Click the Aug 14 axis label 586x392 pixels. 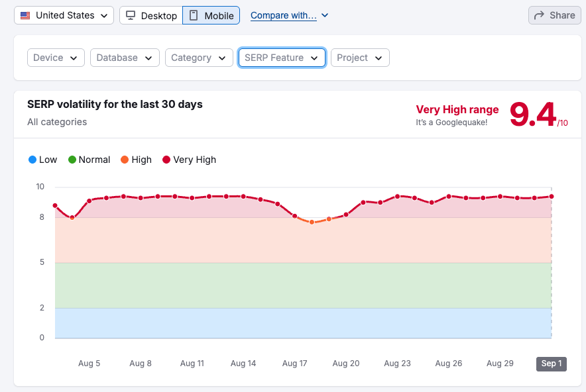click(243, 364)
